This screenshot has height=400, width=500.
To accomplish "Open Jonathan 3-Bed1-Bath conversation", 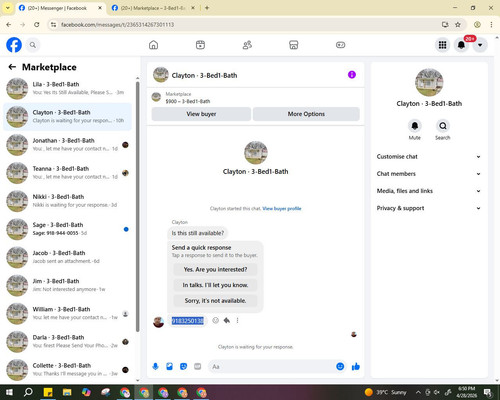I will point(68,145).
